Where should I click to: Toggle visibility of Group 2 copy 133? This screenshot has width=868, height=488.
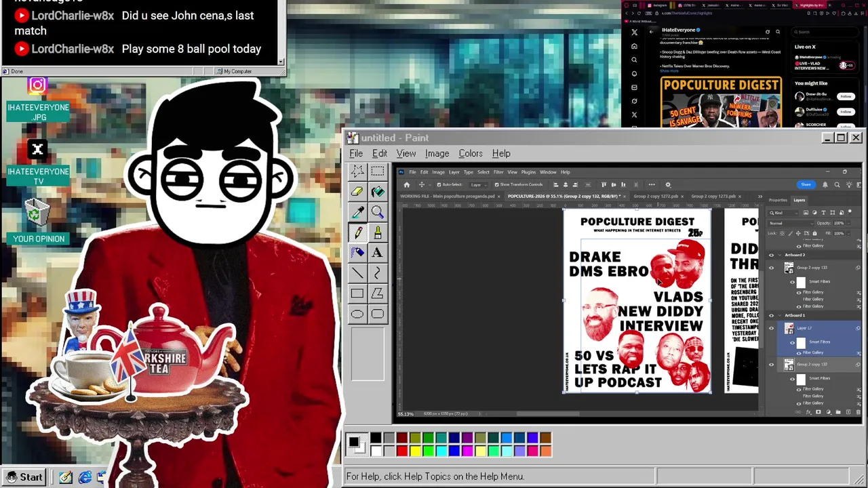(x=771, y=268)
